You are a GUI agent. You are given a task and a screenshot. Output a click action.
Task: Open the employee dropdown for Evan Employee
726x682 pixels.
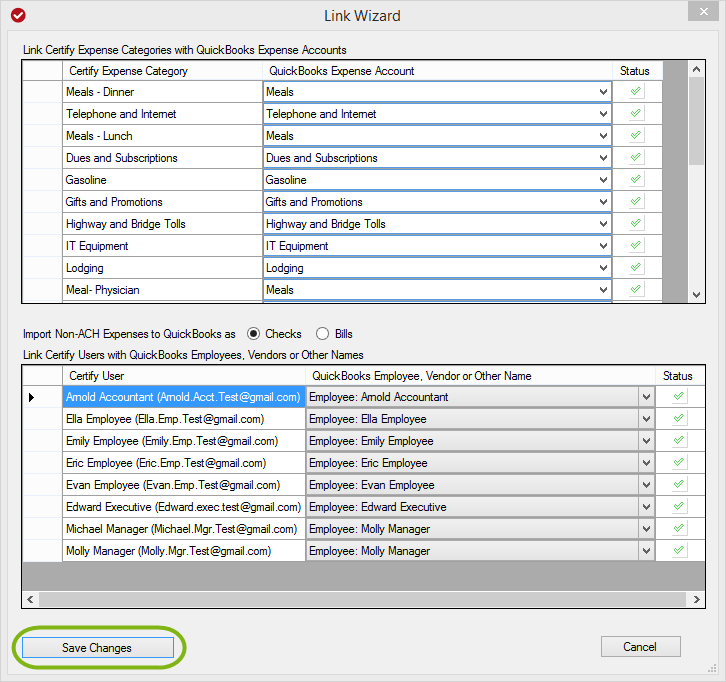(x=646, y=485)
